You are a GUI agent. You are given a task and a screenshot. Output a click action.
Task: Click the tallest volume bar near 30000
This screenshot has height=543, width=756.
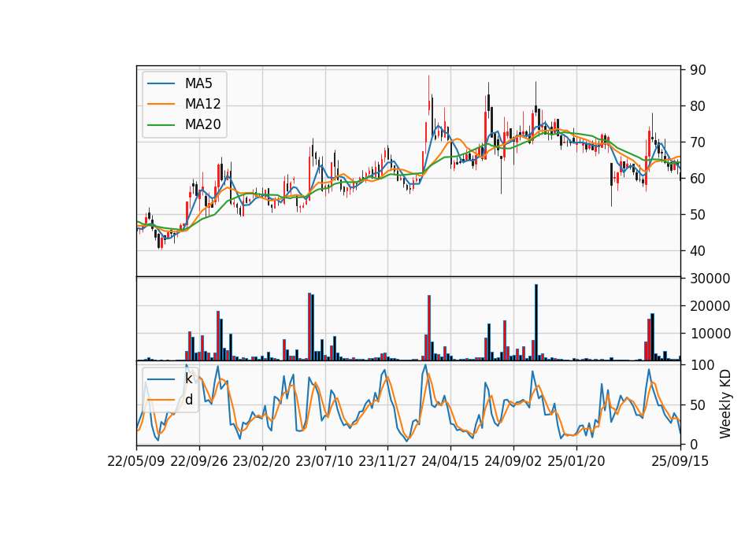pos(536,323)
